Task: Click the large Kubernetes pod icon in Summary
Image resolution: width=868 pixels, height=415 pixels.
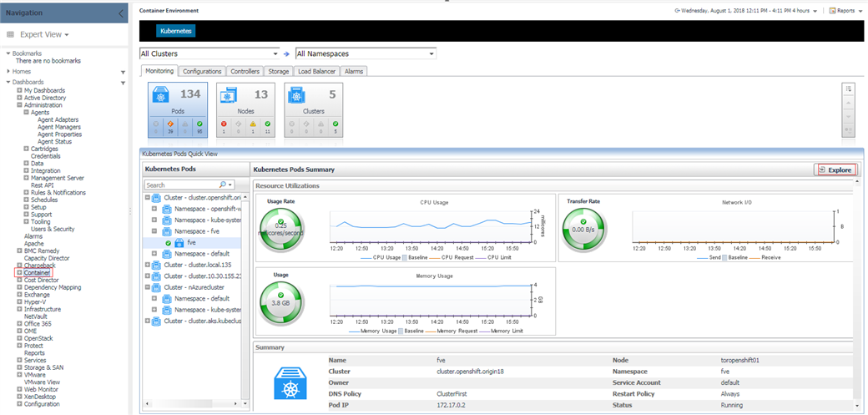Action: (x=290, y=382)
